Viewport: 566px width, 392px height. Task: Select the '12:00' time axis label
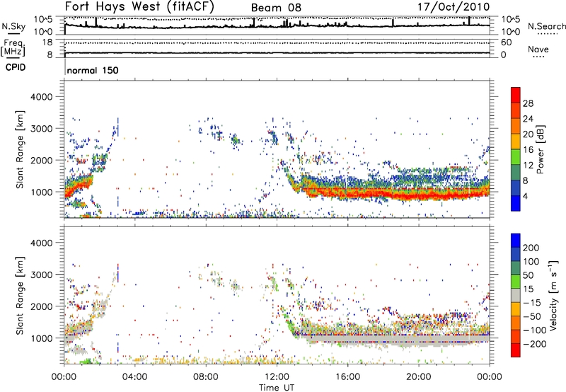pyautogui.click(x=277, y=377)
